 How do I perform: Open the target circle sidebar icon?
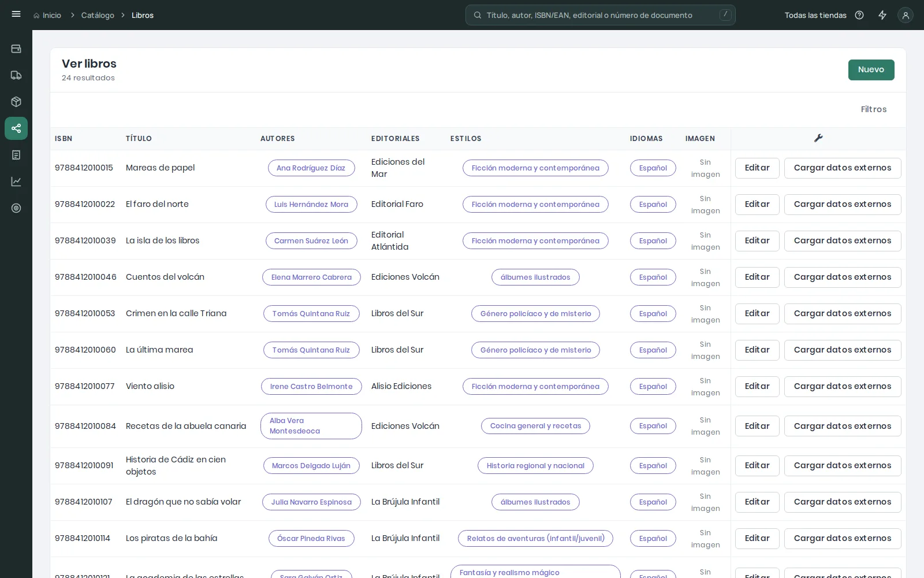point(16,208)
